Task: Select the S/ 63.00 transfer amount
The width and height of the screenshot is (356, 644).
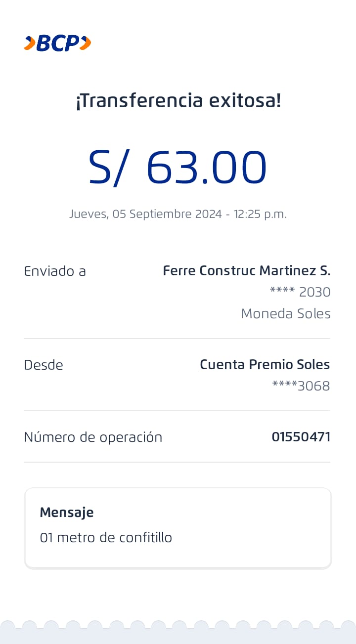Action: (x=178, y=167)
